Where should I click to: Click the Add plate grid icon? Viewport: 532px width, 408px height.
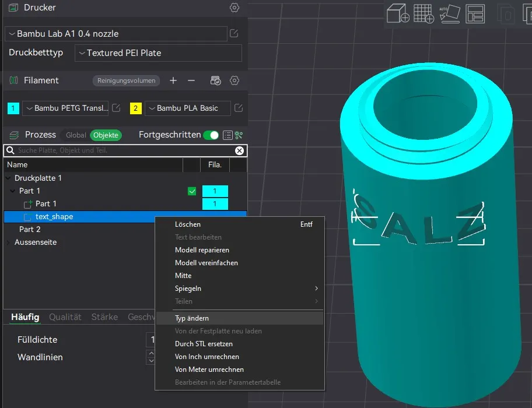coord(423,13)
